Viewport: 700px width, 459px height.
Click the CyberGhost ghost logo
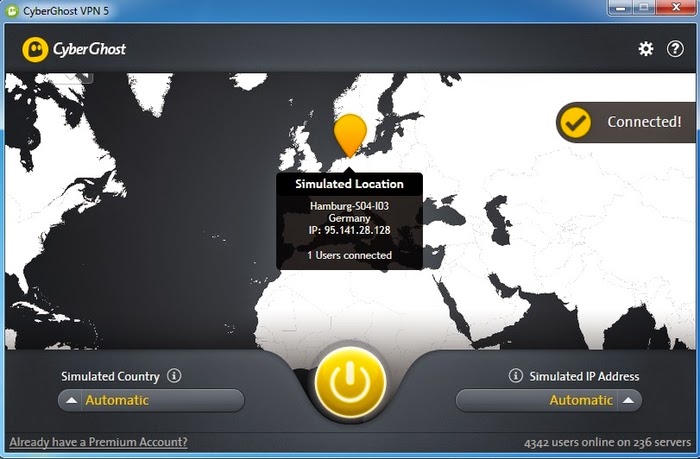(x=35, y=49)
